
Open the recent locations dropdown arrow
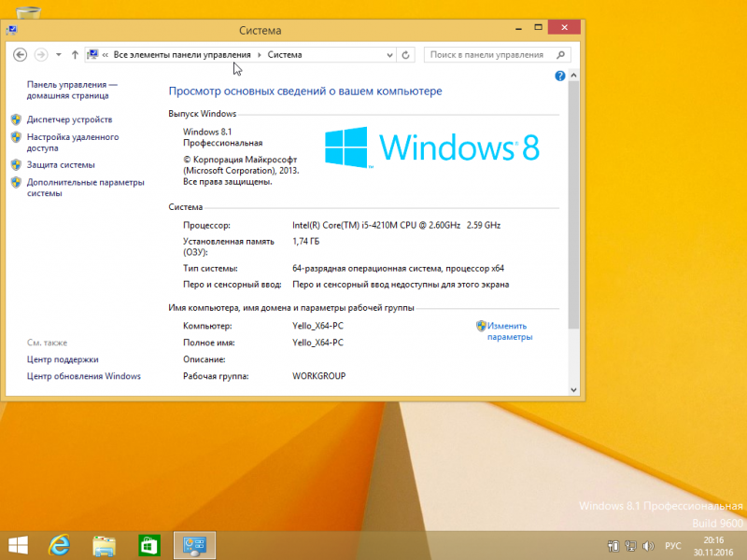(x=59, y=55)
